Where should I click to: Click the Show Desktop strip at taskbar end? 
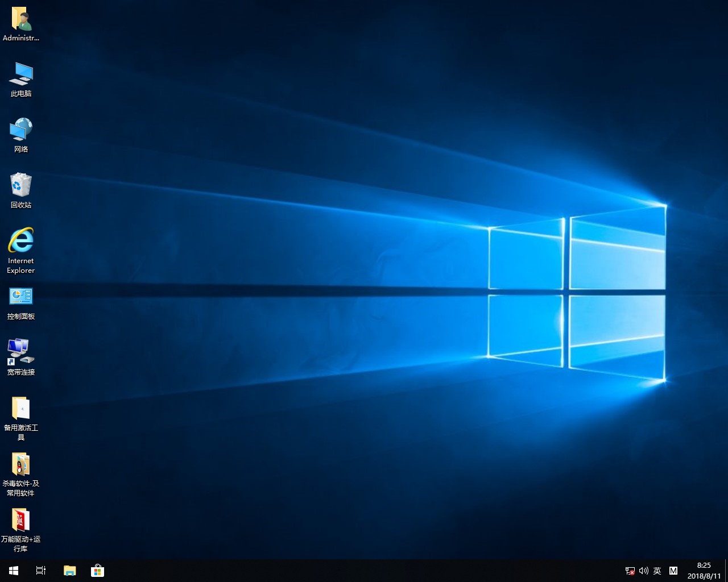[726, 571]
